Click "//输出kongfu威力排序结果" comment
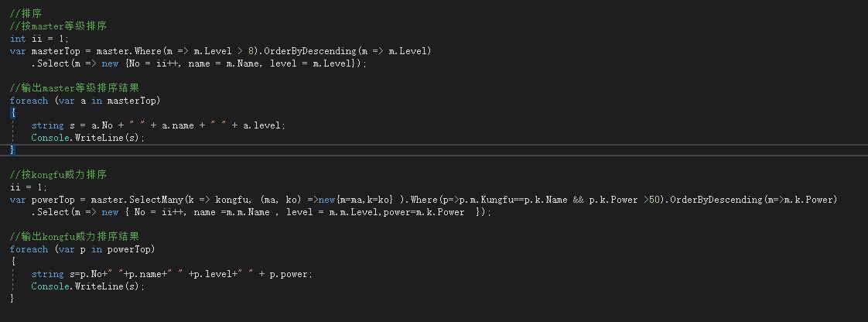The width and height of the screenshot is (868, 322). click(x=74, y=237)
